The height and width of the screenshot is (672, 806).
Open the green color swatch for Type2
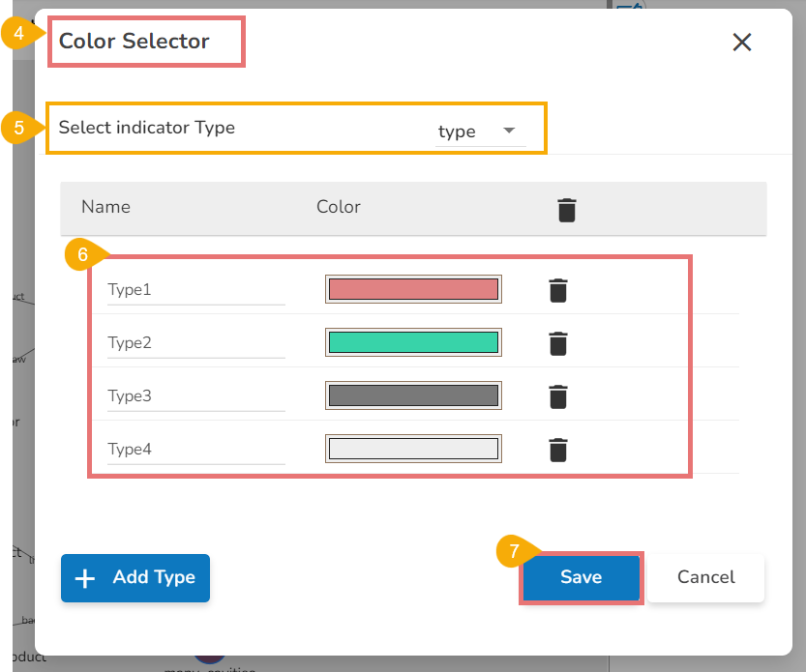pyautogui.click(x=413, y=342)
